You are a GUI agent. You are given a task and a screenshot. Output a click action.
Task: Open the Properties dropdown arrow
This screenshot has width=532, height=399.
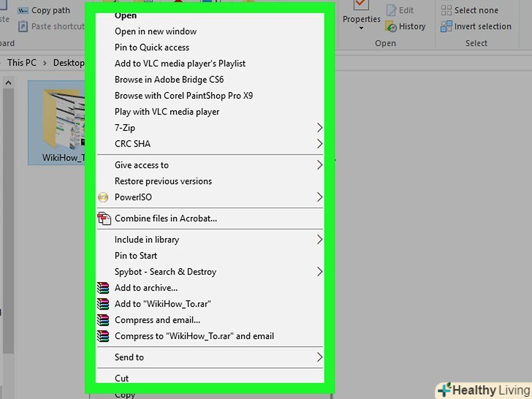(361, 28)
